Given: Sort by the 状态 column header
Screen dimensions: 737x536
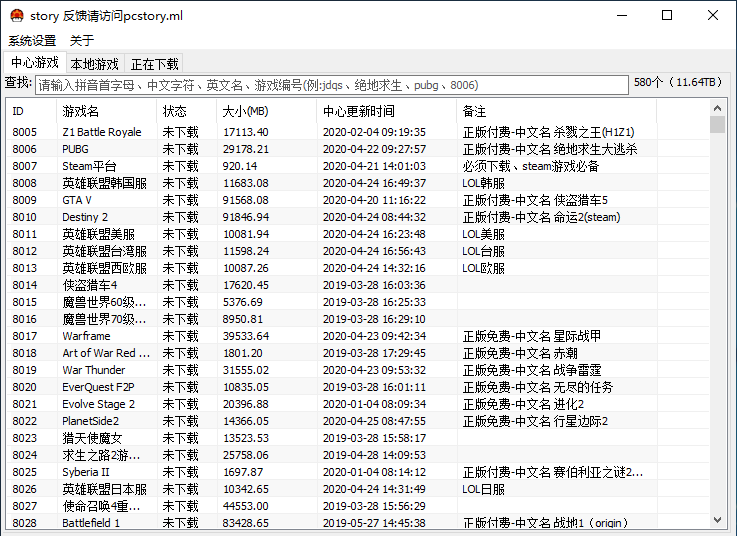Looking at the screenshot, I should [x=187, y=111].
